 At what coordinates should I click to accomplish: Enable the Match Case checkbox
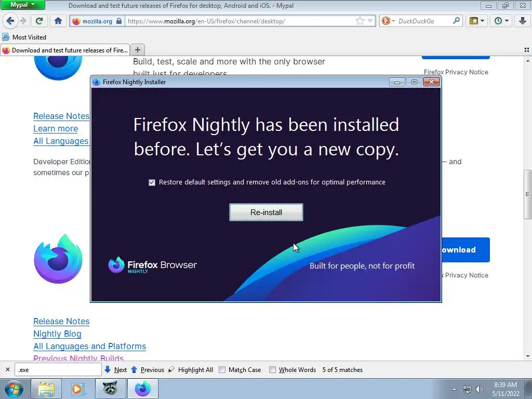[x=222, y=369]
